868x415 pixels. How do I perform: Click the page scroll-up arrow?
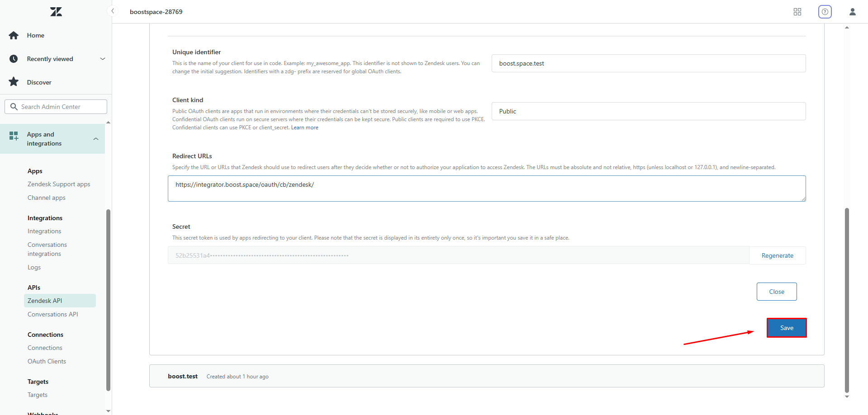pos(847,28)
